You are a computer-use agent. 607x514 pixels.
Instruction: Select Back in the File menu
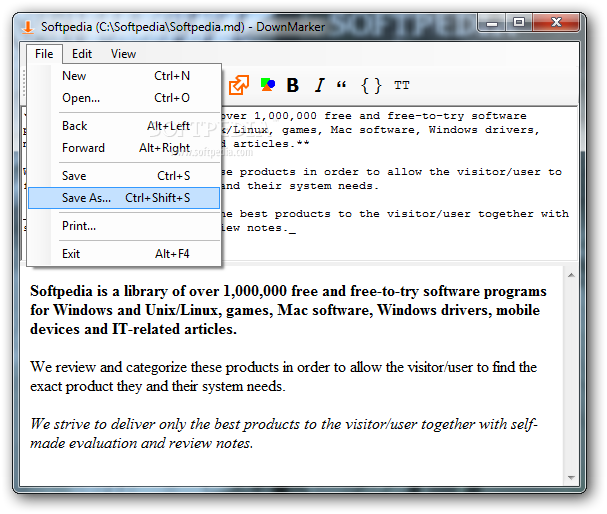(x=124, y=126)
